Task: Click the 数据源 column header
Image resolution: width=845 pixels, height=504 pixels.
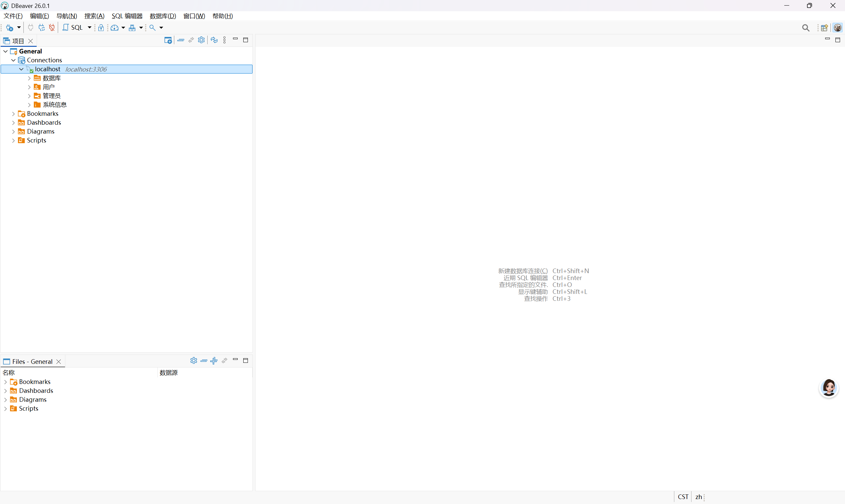Action: [x=169, y=373]
